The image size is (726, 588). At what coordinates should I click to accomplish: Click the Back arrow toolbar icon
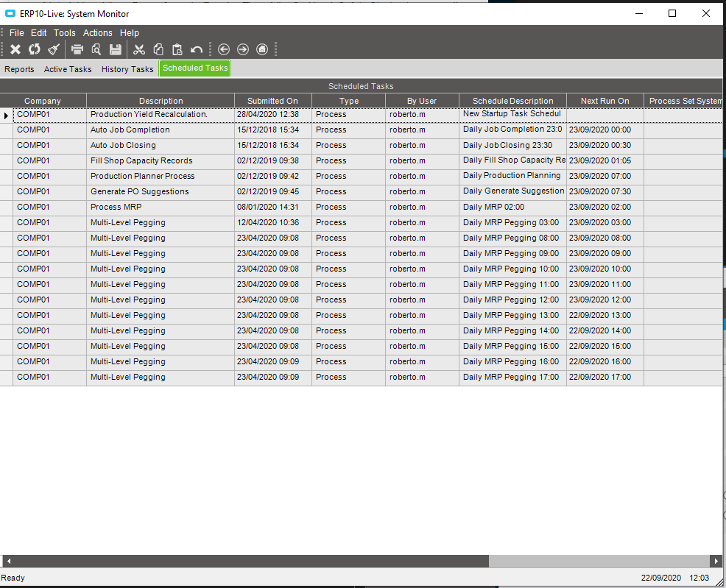[224, 49]
